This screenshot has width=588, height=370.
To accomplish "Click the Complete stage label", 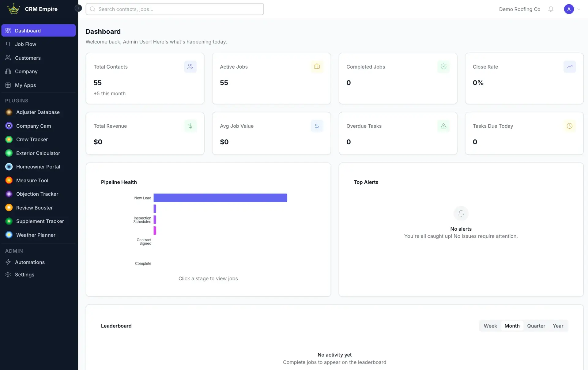I will [143, 263].
